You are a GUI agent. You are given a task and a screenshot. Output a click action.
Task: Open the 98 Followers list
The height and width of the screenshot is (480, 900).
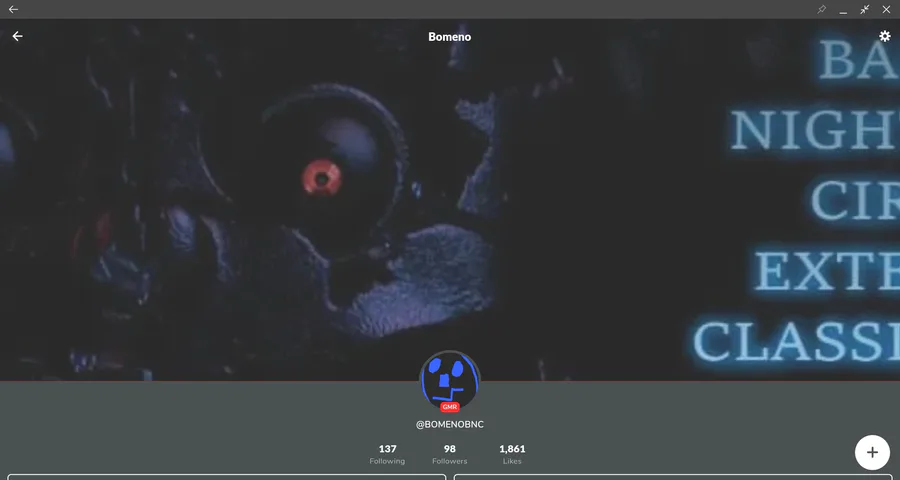pos(449,454)
